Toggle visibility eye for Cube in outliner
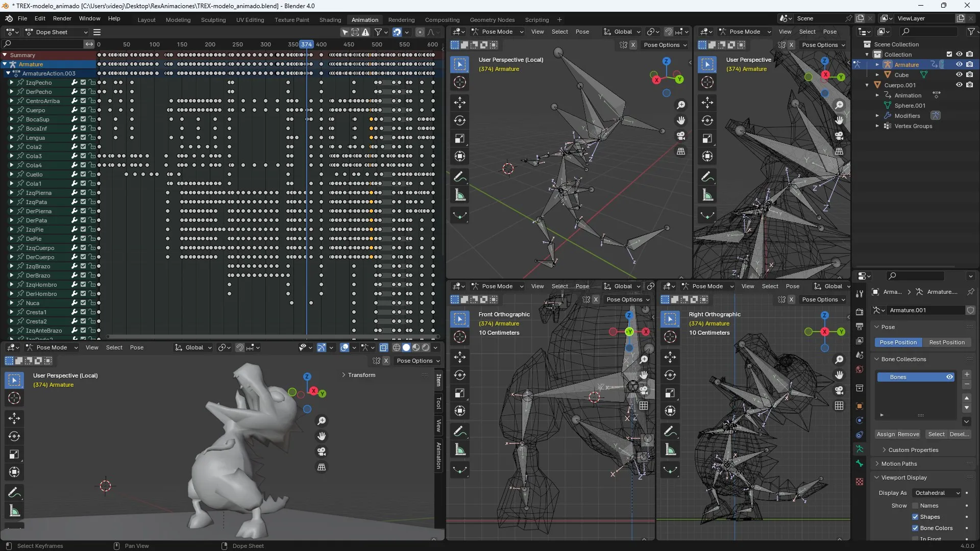Screen dimensions: 980x551 [959, 75]
